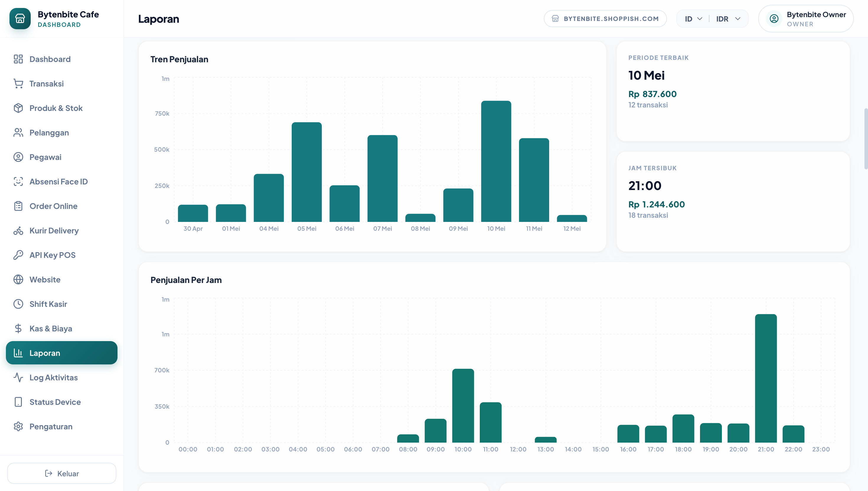868x491 pixels.
Task: Click the Pegawai person-circle icon
Action: (x=18, y=157)
